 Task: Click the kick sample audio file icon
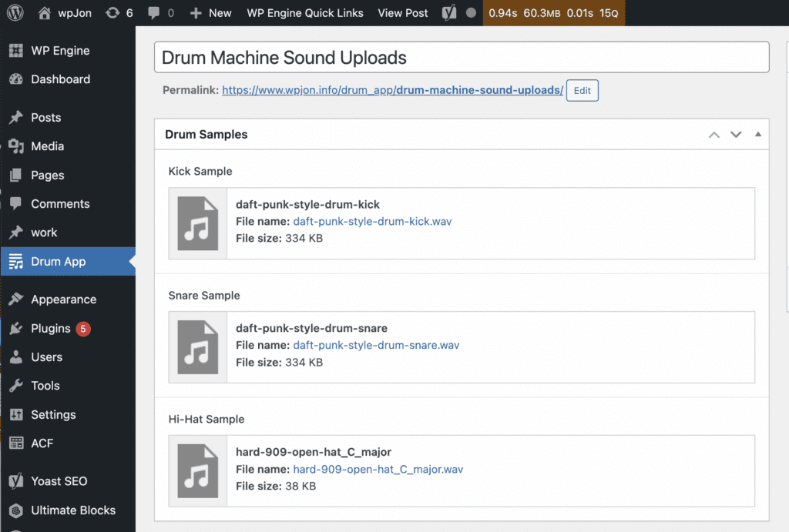click(198, 223)
